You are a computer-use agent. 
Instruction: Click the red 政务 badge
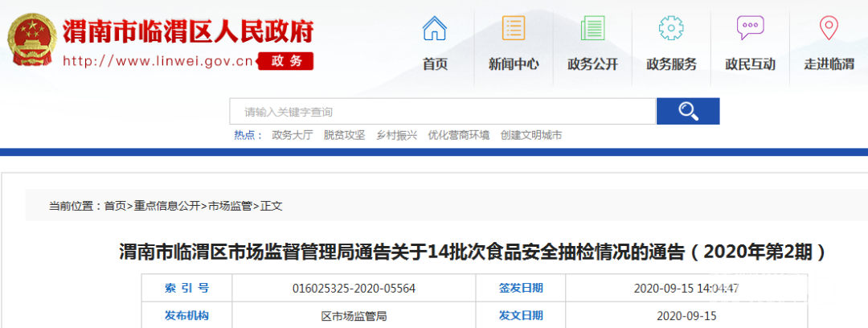point(286,61)
